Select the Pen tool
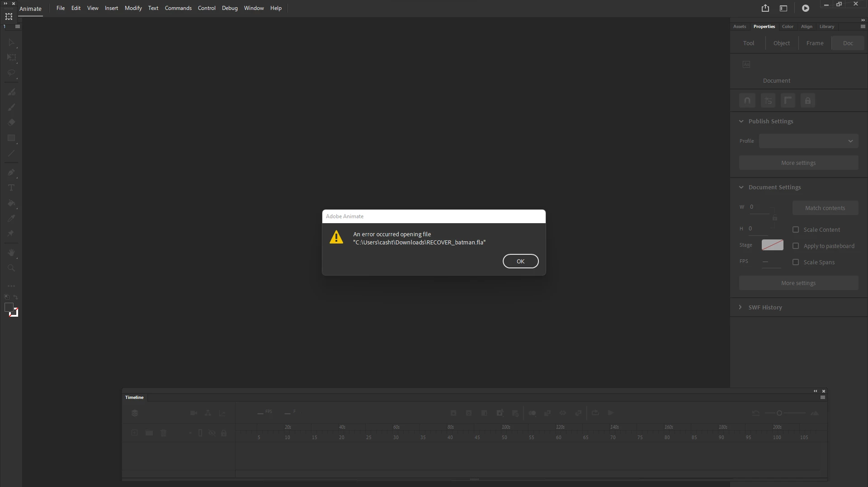Viewport: 868px width, 487px height. point(11,173)
